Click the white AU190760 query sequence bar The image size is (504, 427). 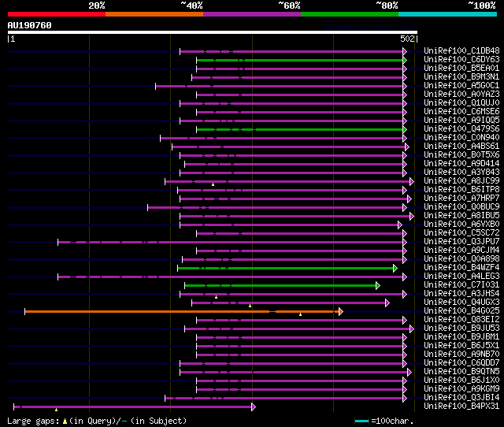213,32
